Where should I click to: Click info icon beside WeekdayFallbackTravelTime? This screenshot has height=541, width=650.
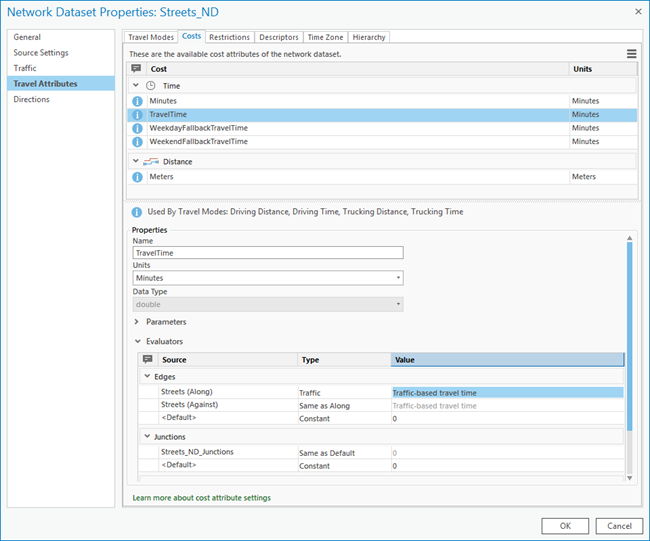click(x=138, y=128)
